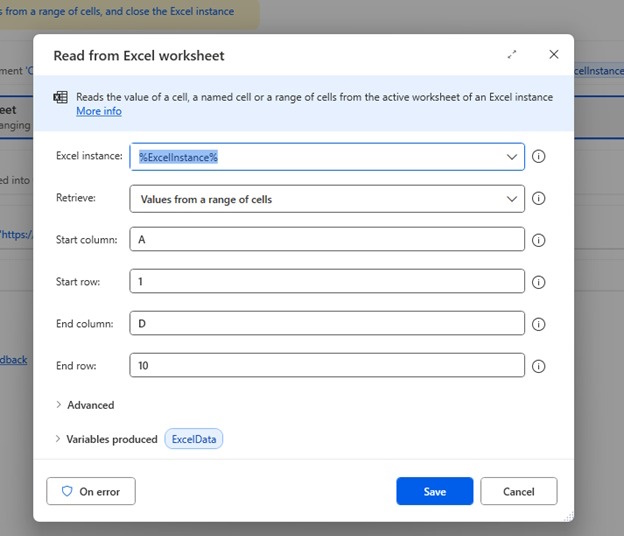Open the On error settings

coord(91,491)
